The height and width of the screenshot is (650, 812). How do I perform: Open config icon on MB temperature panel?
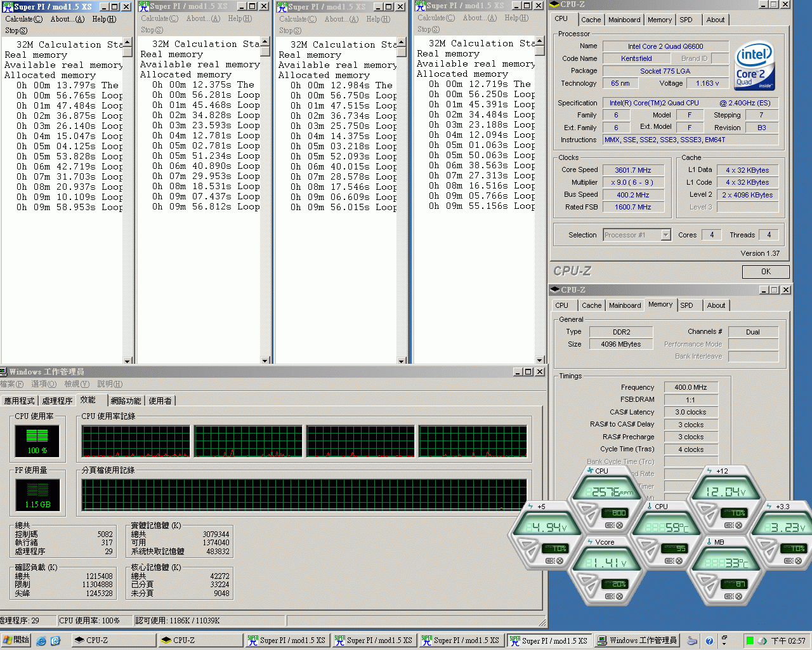[728, 596]
